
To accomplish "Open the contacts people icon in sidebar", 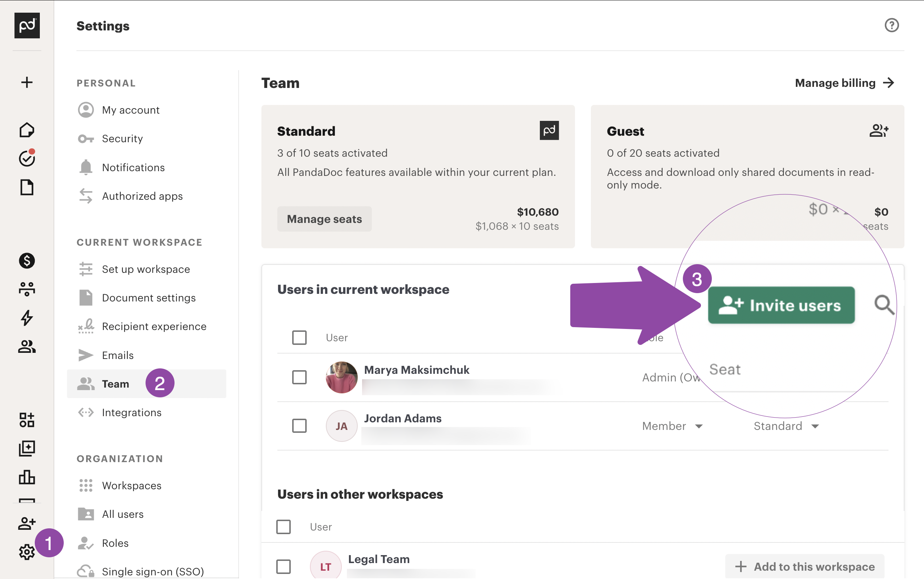I will pyautogui.click(x=27, y=347).
